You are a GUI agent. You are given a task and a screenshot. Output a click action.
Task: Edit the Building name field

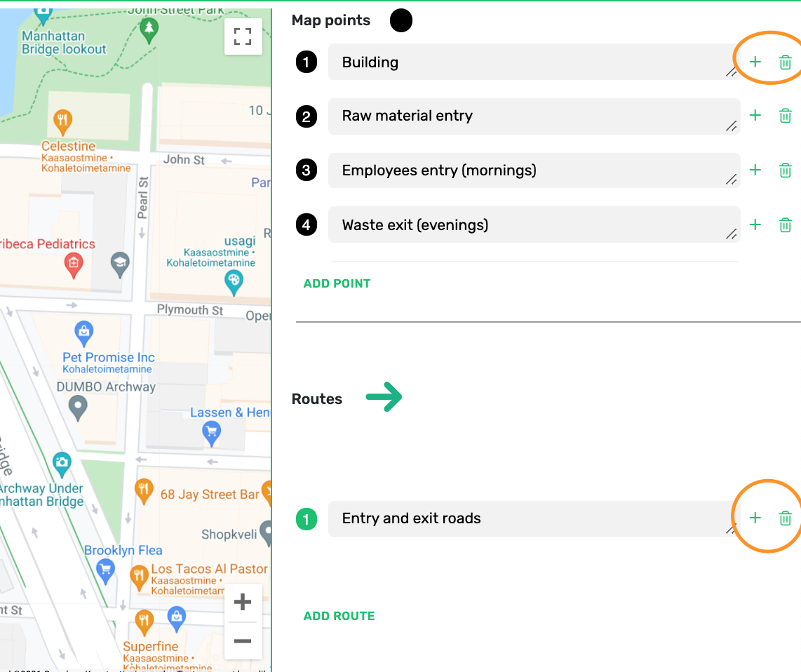pyautogui.click(x=534, y=62)
